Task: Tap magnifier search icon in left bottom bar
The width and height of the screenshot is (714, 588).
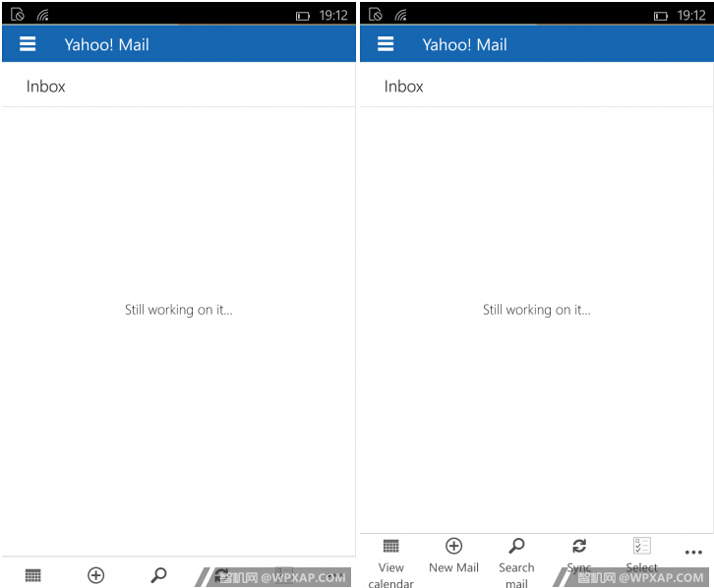Action: pyautogui.click(x=158, y=575)
